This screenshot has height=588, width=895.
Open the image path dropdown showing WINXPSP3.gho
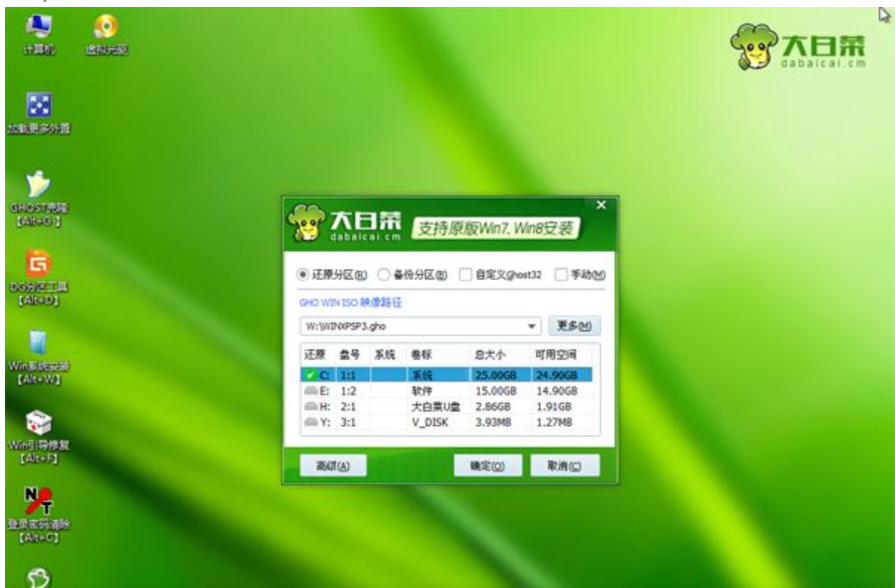pos(529,327)
